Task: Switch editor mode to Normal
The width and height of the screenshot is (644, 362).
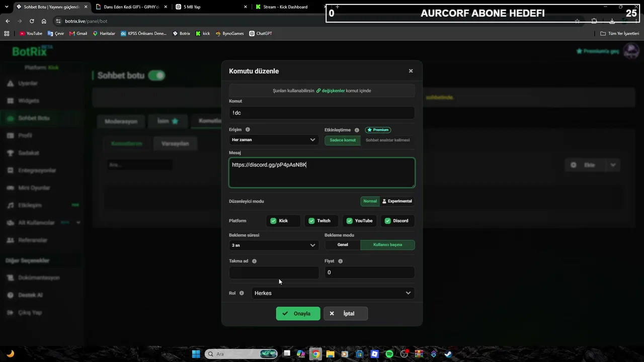Action: click(x=370, y=201)
